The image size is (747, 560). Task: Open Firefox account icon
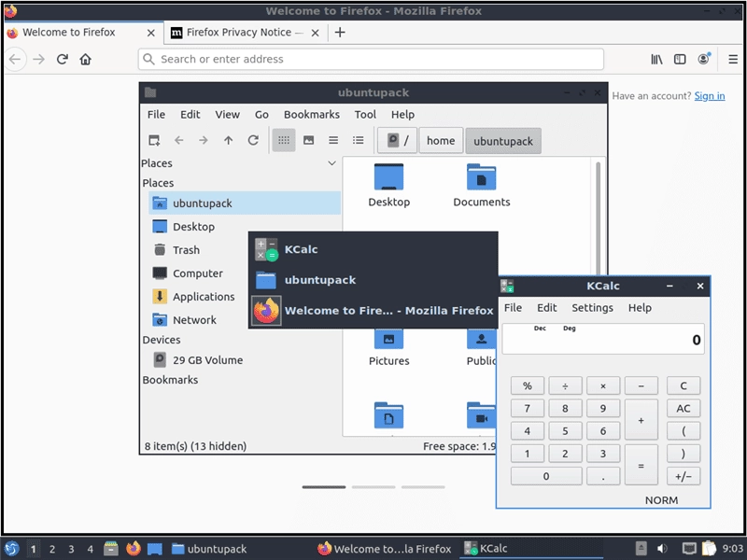tap(704, 59)
